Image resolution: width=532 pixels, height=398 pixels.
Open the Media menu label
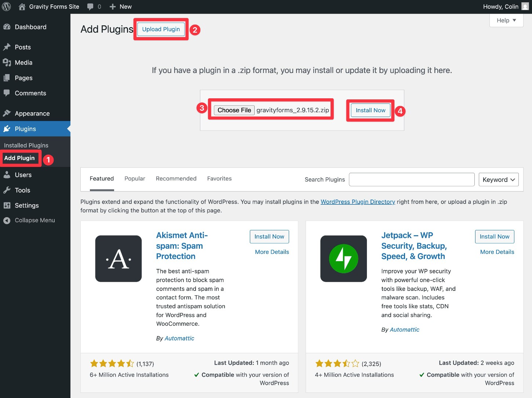click(23, 62)
